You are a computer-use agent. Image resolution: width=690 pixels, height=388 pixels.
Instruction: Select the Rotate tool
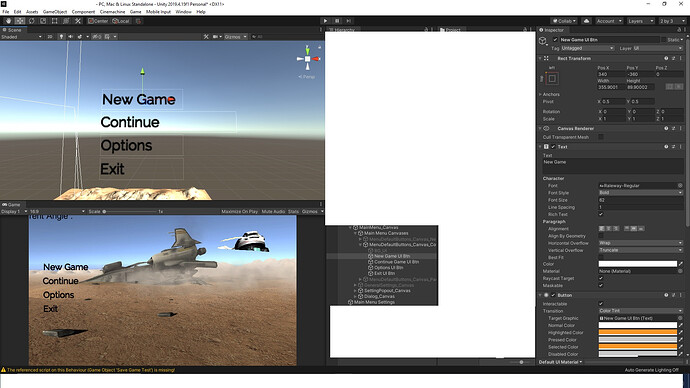tap(32, 21)
